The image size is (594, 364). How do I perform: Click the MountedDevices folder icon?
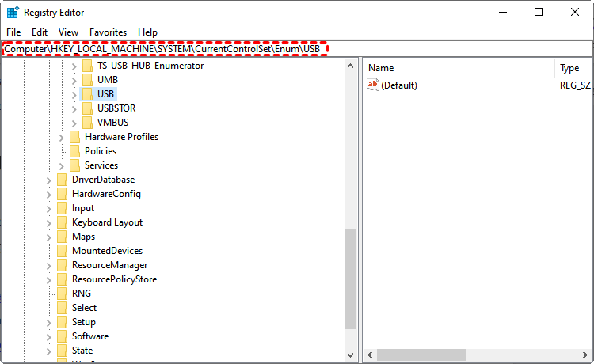point(62,251)
